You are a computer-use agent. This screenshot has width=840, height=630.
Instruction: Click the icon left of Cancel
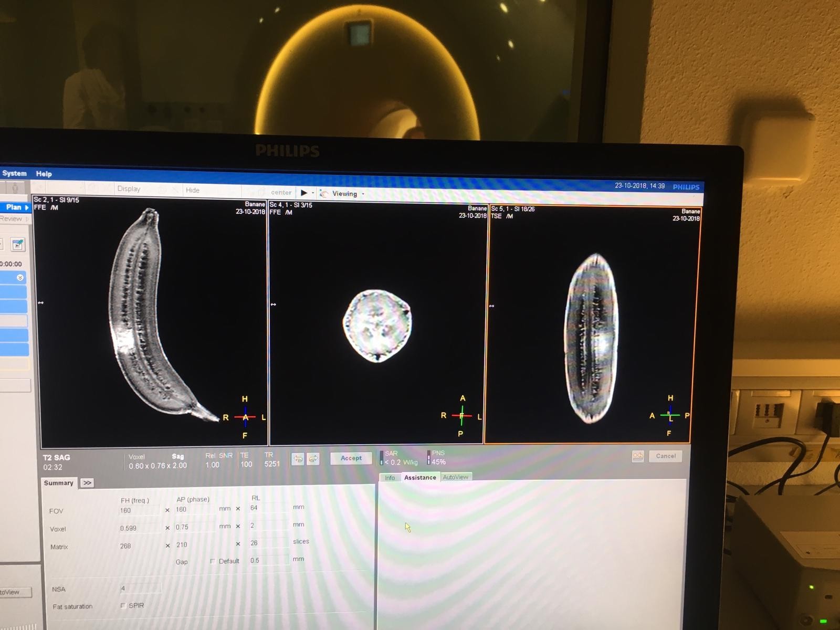tap(638, 456)
